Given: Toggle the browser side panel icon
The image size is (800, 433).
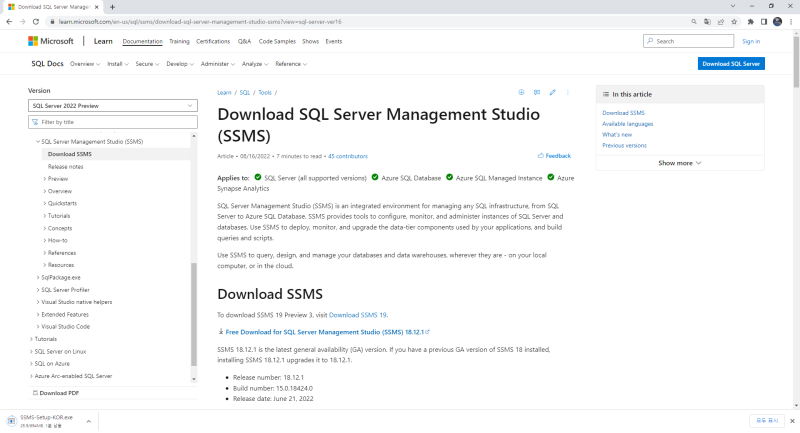Looking at the screenshot, I should click(x=764, y=22).
